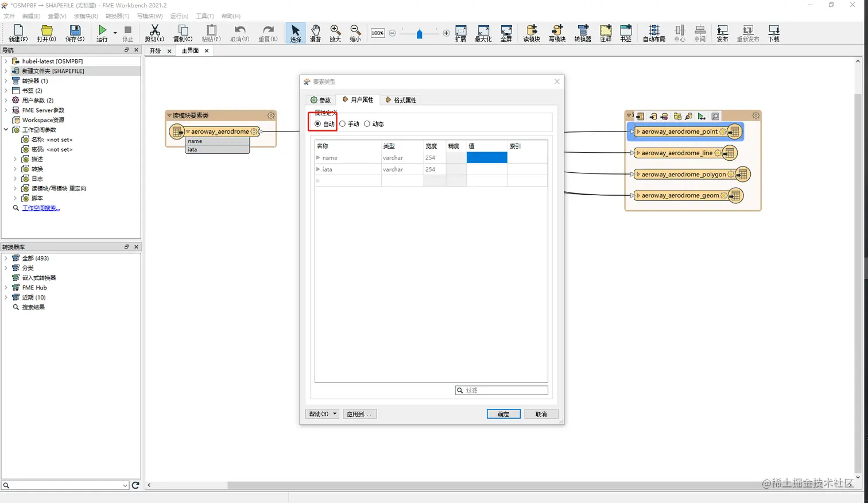Click the 确定 button
The width and height of the screenshot is (868, 503).
(x=503, y=414)
